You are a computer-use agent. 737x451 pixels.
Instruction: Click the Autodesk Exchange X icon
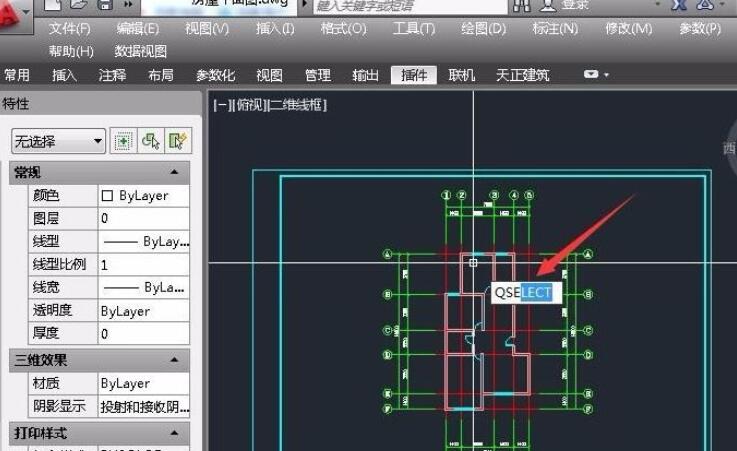[679, 5]
